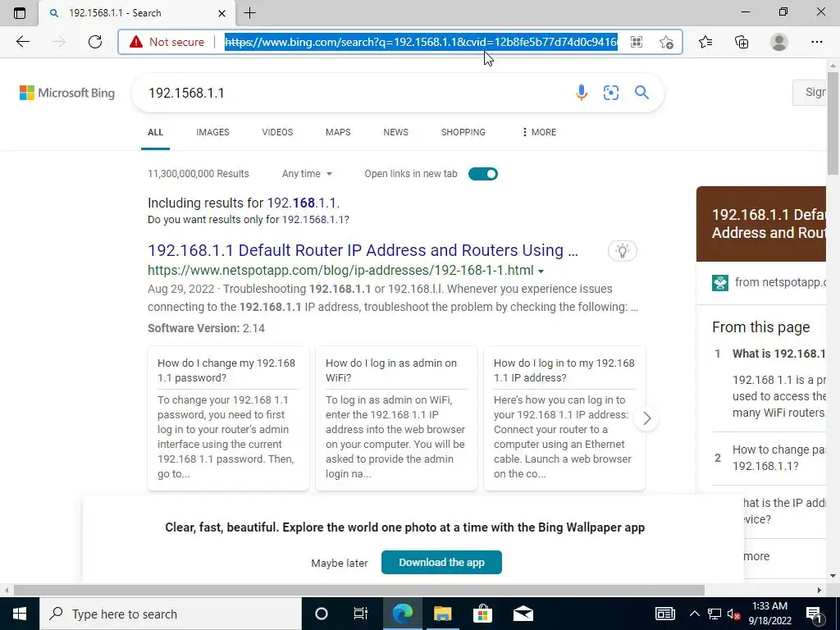The image size is (840, 630).
Task: Open Settings and more ellipsis menu
Action: click(817, 42)
